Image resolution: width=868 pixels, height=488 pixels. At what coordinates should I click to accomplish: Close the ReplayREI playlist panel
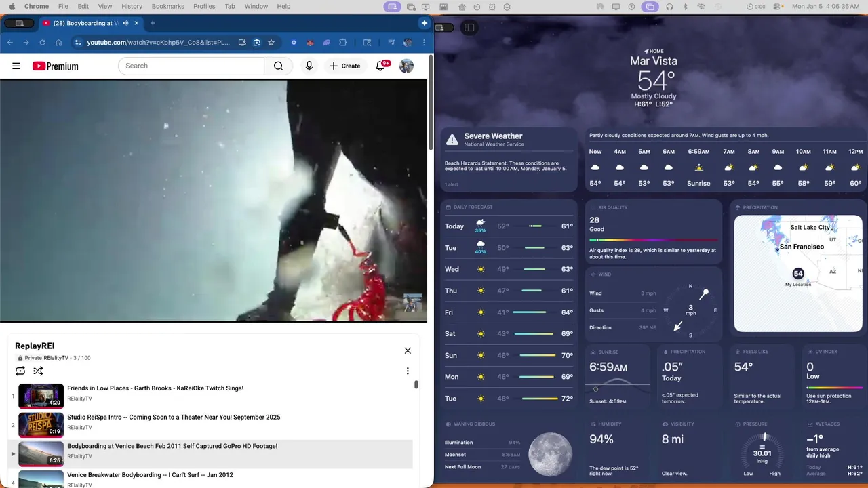point(408,350)
